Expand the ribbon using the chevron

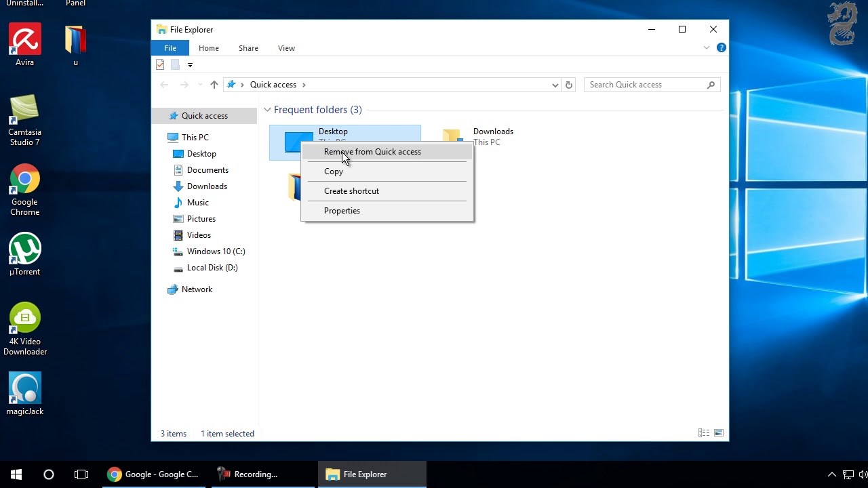(x=707, y=47)
